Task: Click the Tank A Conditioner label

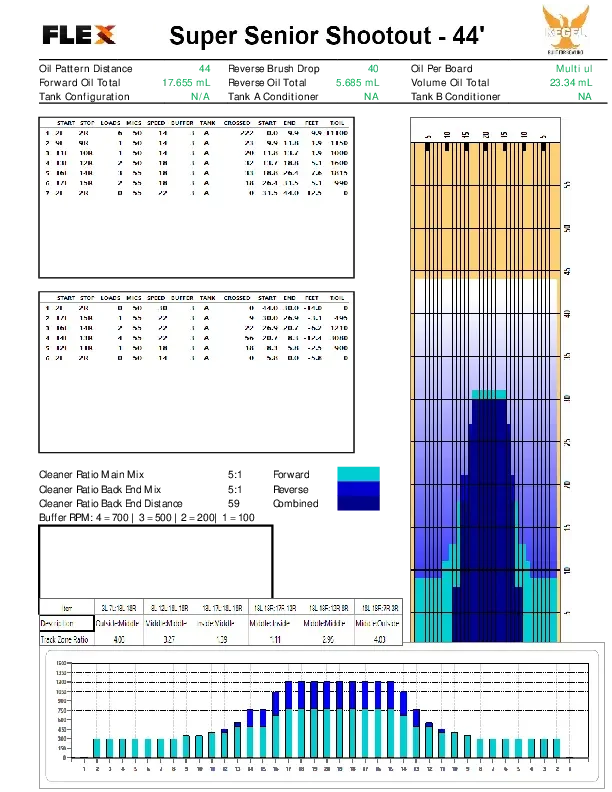Action: click(x=273, y=96)
